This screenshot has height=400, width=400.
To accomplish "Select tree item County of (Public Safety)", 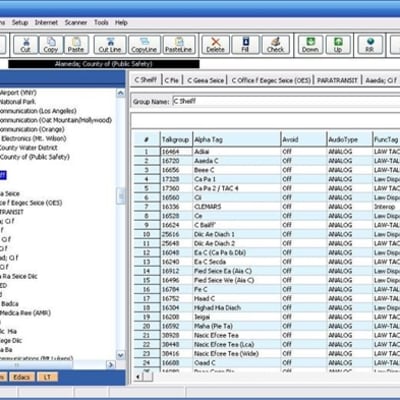I will coord(35,157).
